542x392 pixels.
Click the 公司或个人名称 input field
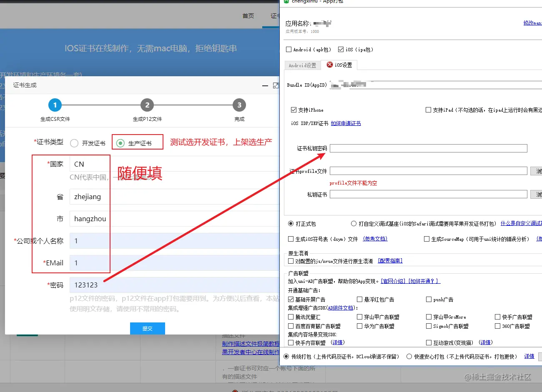click(x=174, y=241)
